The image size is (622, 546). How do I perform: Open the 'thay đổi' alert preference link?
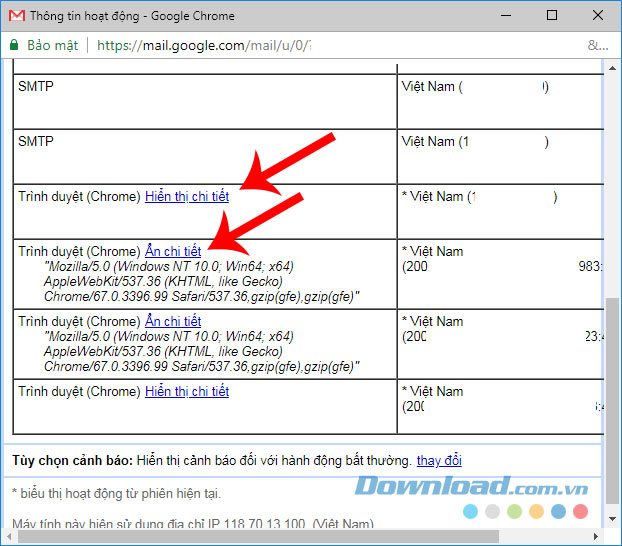[439, 461]
